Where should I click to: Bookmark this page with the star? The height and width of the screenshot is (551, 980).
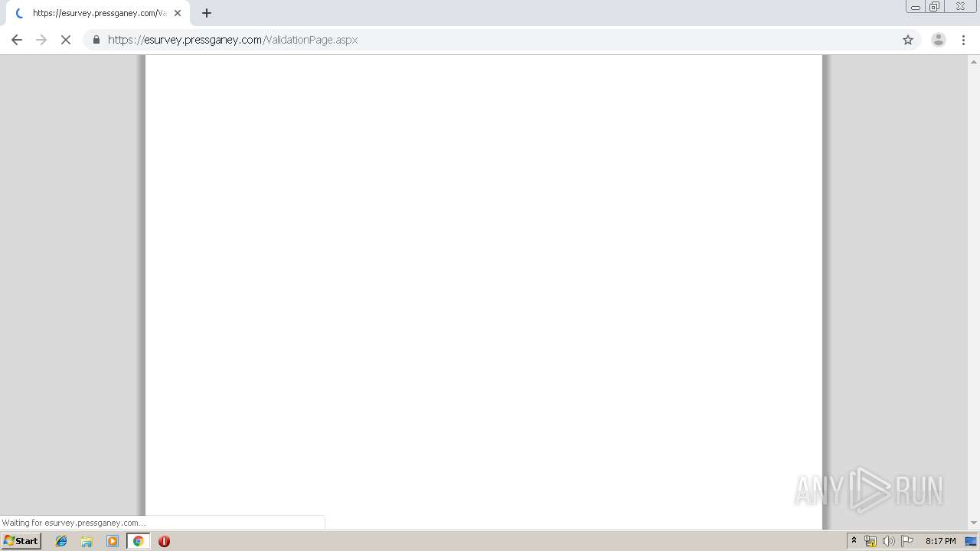click(x=908, y=40)
